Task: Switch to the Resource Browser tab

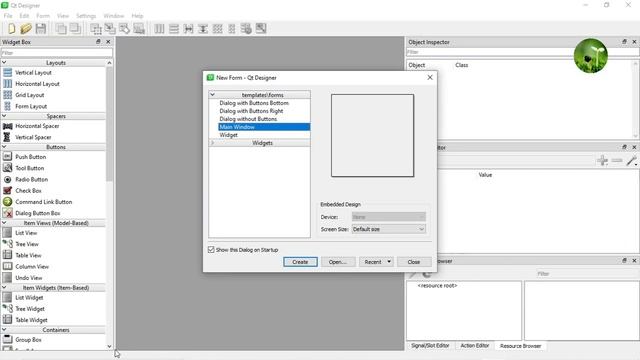Action: [520, 346]
